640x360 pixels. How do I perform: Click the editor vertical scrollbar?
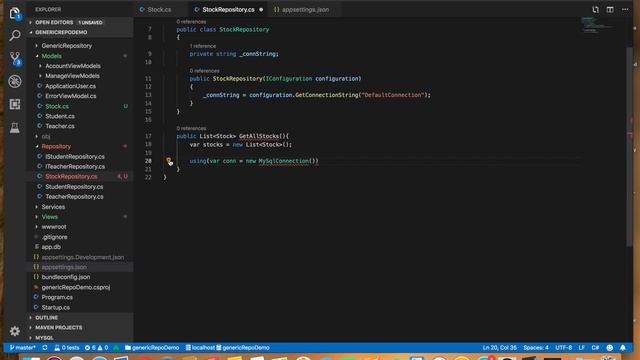[629, 147]
